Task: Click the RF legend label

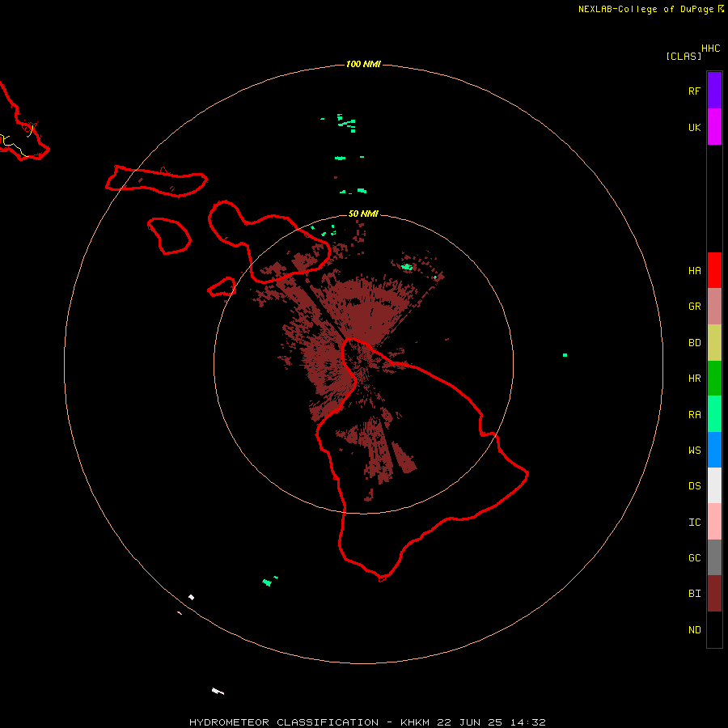Action: pyautogui.click(x=694, y=91)
